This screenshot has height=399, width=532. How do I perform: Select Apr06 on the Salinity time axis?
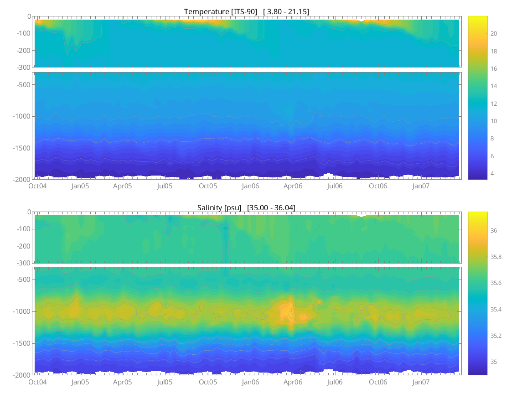[293, 382]
